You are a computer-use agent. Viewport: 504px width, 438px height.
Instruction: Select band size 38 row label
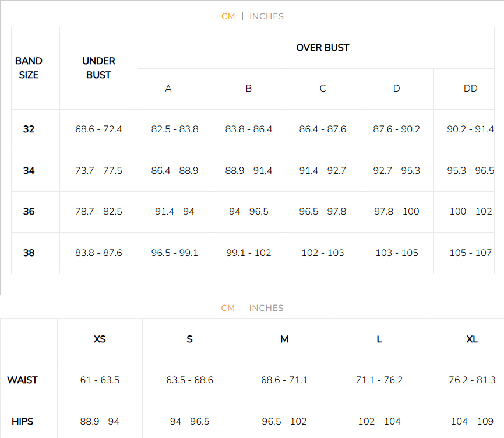click(29, 253)
